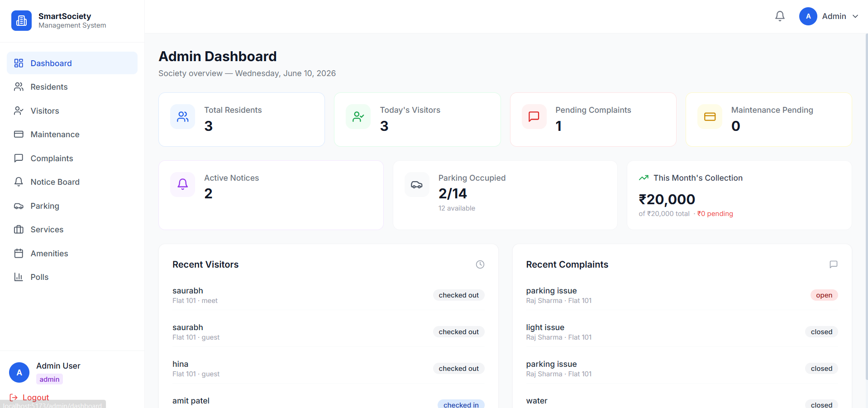
Task: Click the Maintenance card icon in sidebar
Action: coord(19,134)
